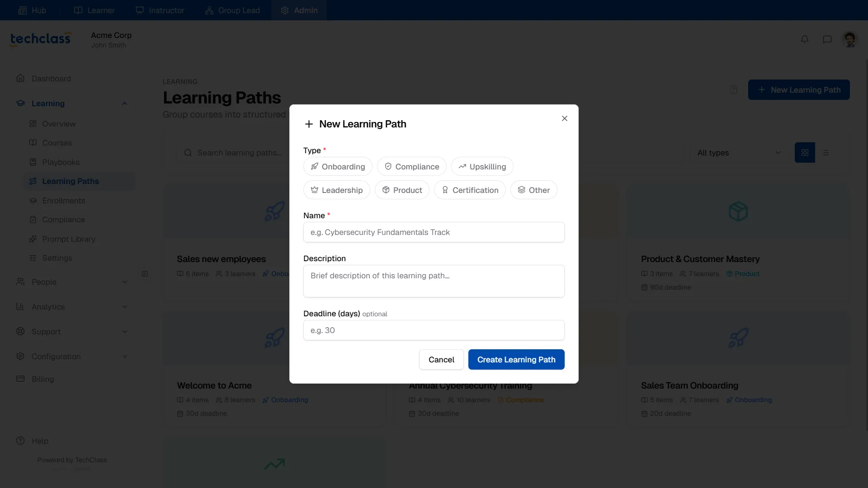Click the techclass logo
Viewport: 868px width, 488px height.
41,39
